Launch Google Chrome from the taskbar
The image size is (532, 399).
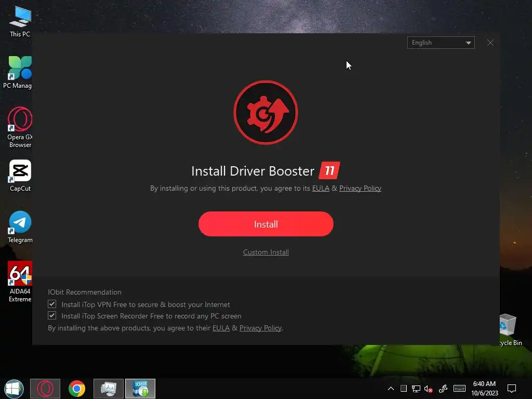[77, 389]
